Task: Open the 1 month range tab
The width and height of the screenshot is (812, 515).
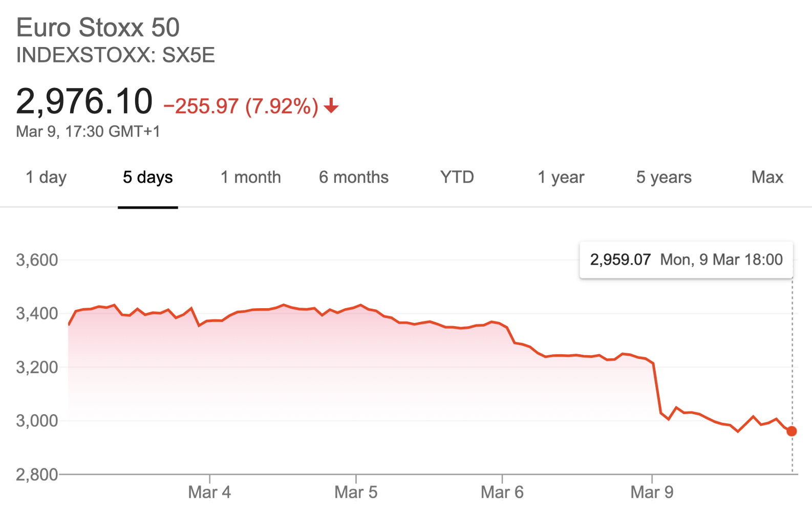Action: [251, 177]
